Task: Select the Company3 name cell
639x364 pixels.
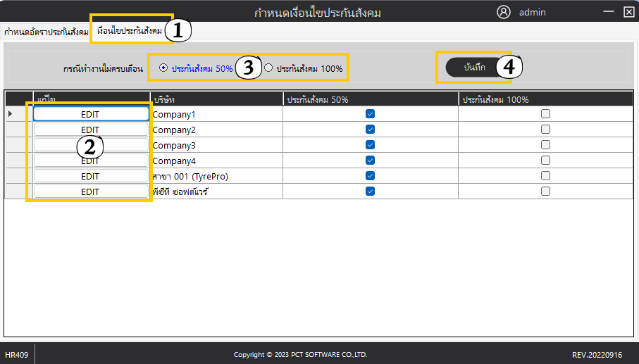Action: click(216, 145)
